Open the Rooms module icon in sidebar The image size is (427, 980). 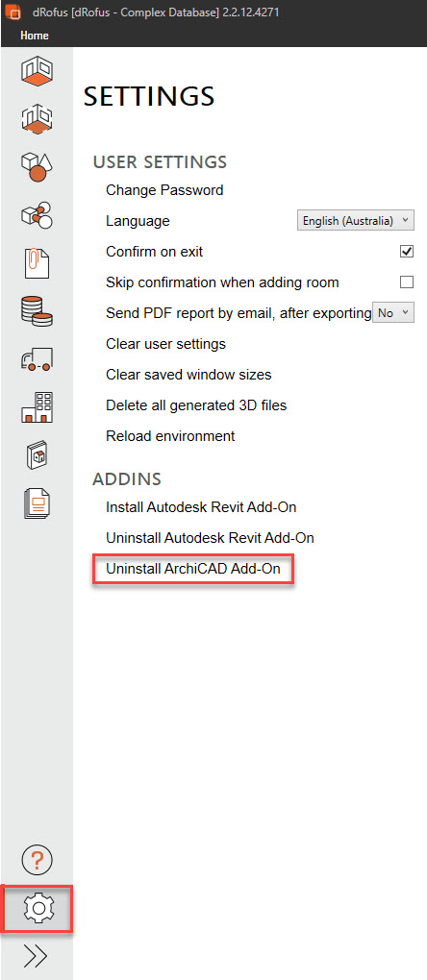coord(37,71)
